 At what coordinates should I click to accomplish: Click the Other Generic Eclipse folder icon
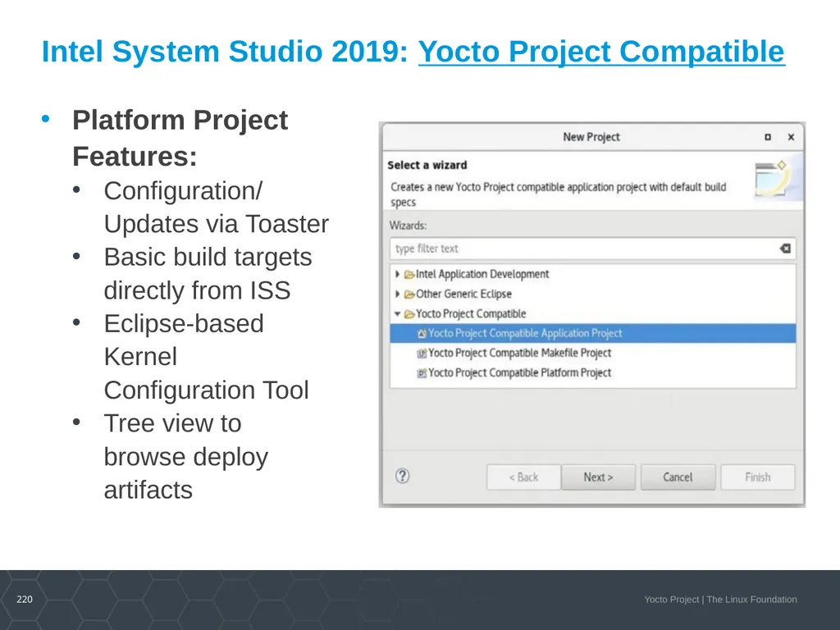point(409,294)
